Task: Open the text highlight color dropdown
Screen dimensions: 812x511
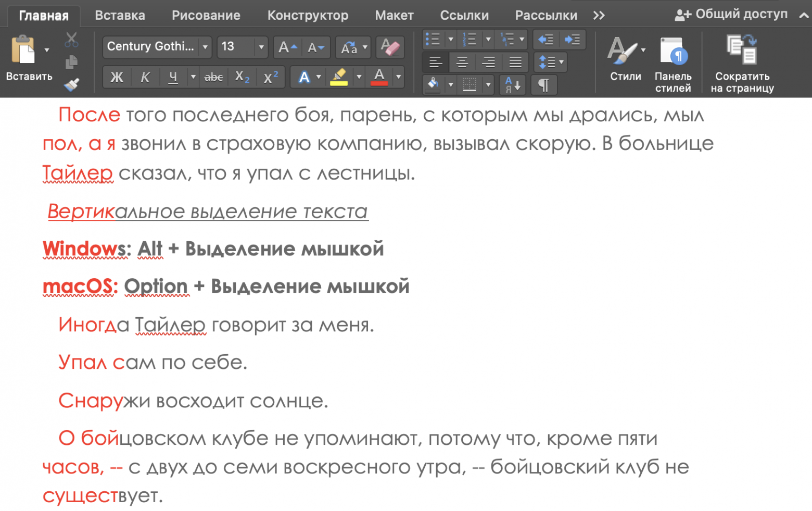Action: pos(359,77)
